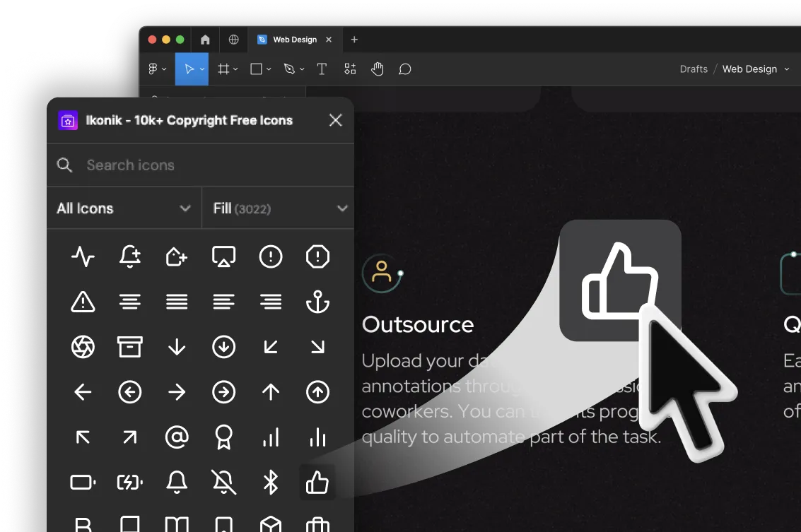Viewport: 801px width, 532px height.
Task: Open the Resources panel from the toolbar
Action: pos(349,69)
